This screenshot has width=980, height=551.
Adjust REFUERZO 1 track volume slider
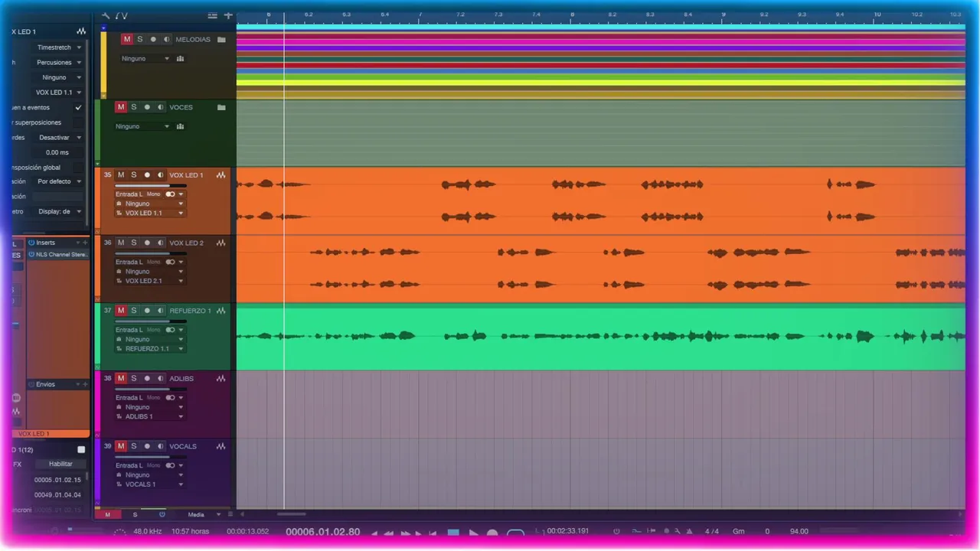151,321
